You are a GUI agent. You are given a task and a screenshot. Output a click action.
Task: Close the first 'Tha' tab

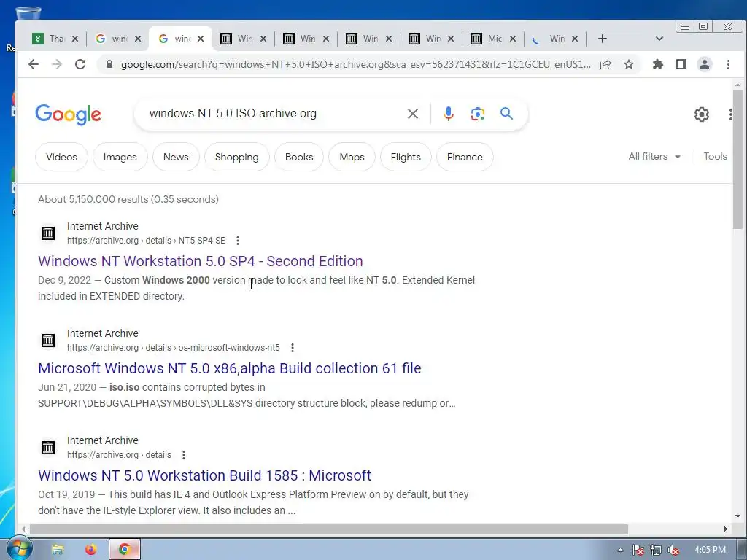tap(75, 39)
